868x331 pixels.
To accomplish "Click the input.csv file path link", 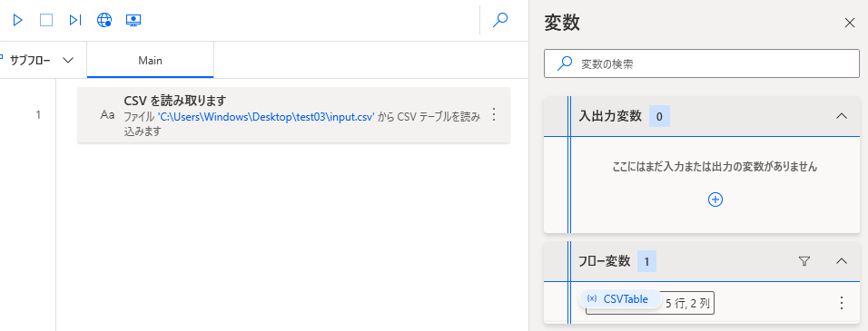I will coord(266,117).
